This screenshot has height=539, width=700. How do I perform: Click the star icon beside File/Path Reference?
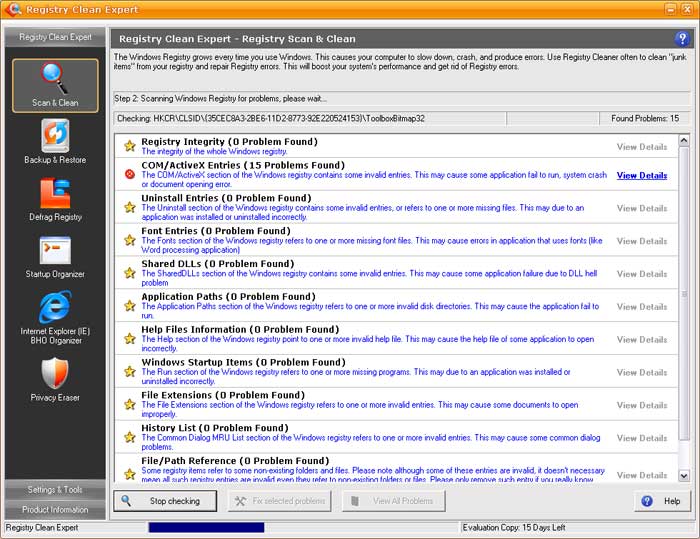130,474
